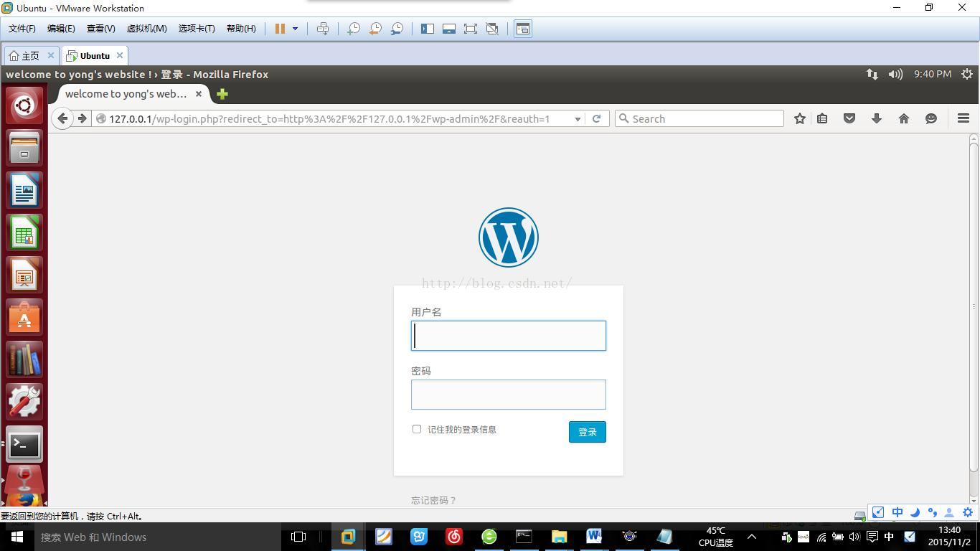Show Firefox bookmarks list icon
980x551 pixels.
tap(822, 118)
